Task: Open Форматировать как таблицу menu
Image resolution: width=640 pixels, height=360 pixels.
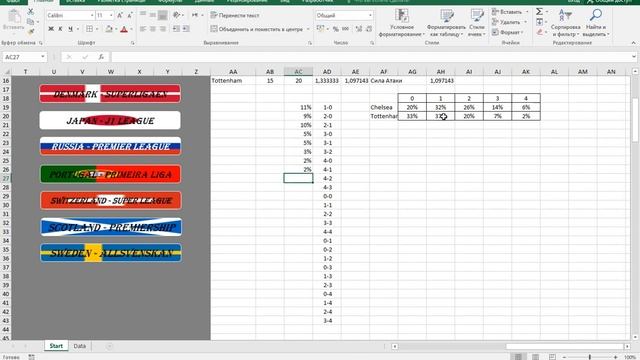Action: (447, 23)
